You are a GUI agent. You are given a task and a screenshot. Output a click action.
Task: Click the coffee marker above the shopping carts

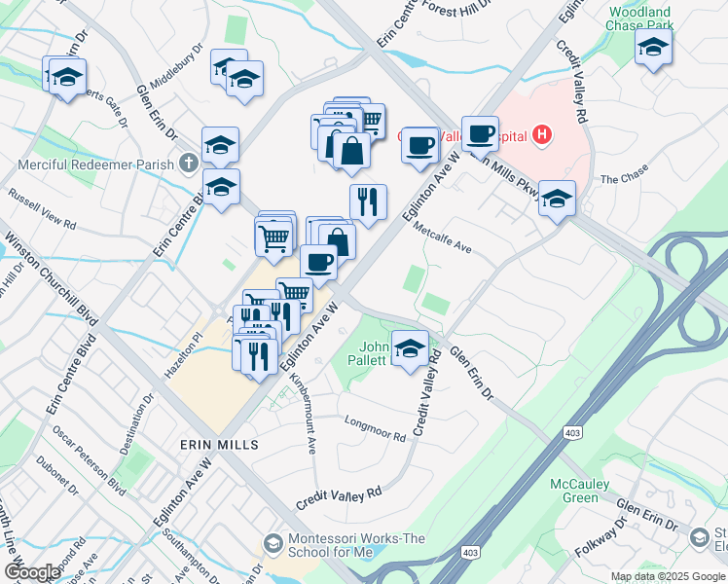coord(318,263)
